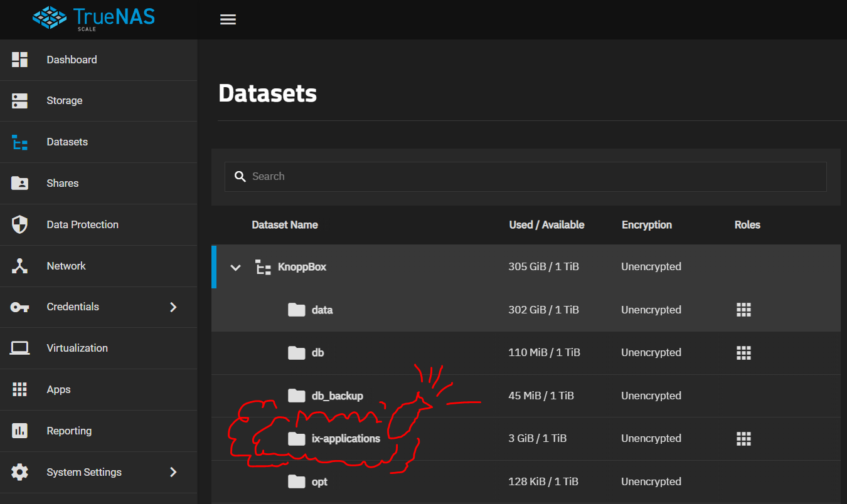Click the apps role icon for ix-applications

point(743,439)
